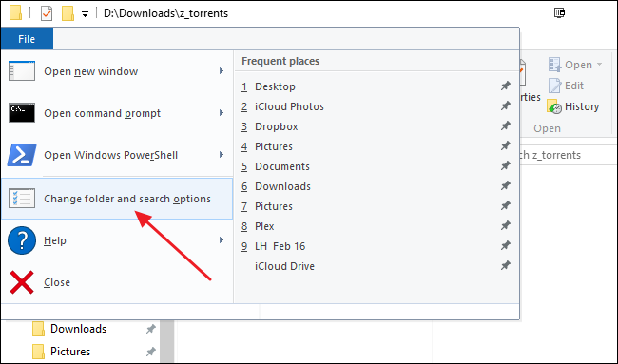Open the Help menu entry
The image size is (618, 364).
tap(117, 240)
